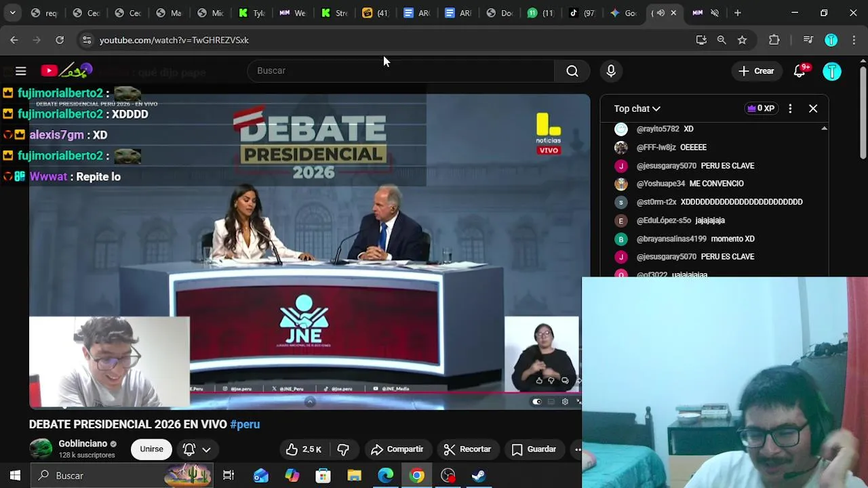Open the Chrome three-dot menu

pyautogui.click(x=854, y=40)
